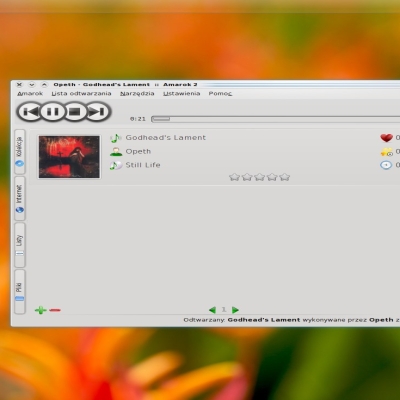Rate the track three stars
The height and width of the screenshot is (400, 400).
pos(259,177)
